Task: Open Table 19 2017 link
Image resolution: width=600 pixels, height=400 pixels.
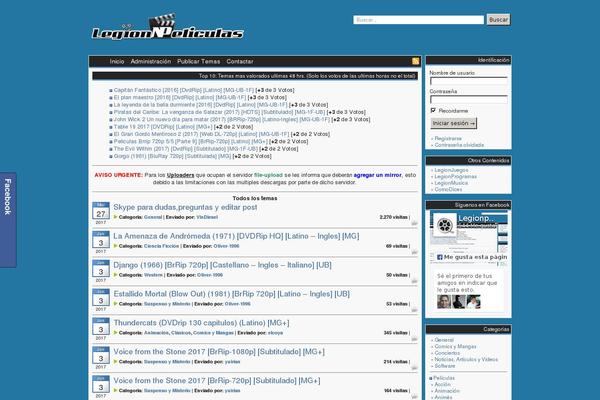Action: pyautogui.click(x=163, y=127)
